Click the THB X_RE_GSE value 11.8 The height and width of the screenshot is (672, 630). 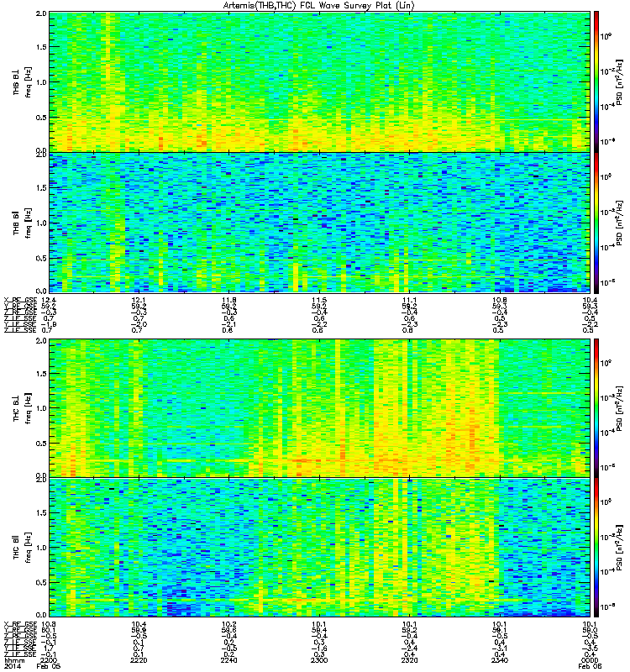228,300
